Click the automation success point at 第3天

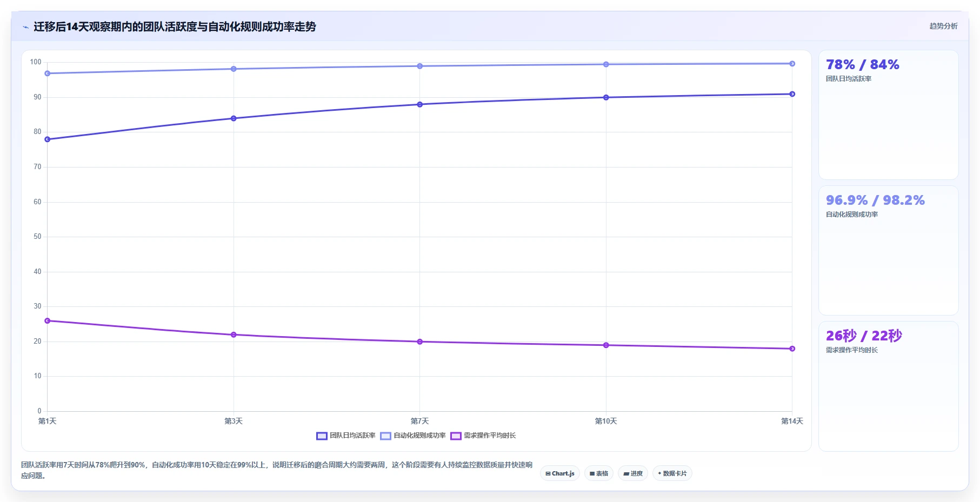coord(234,69)
